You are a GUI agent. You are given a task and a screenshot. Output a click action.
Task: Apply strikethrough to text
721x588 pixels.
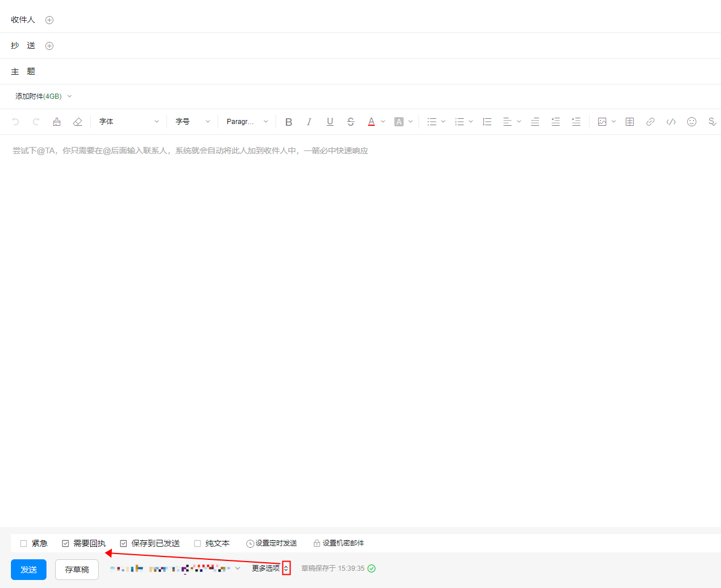click(351, 122)
